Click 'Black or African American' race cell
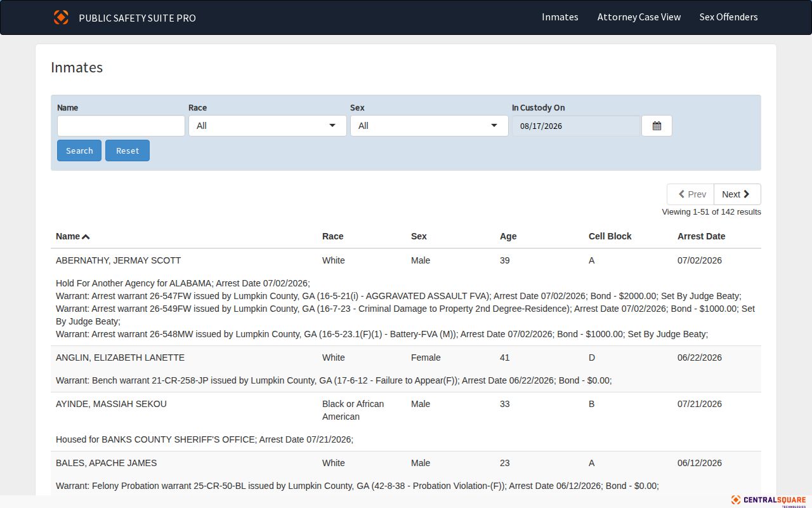 tap(353, 410)
